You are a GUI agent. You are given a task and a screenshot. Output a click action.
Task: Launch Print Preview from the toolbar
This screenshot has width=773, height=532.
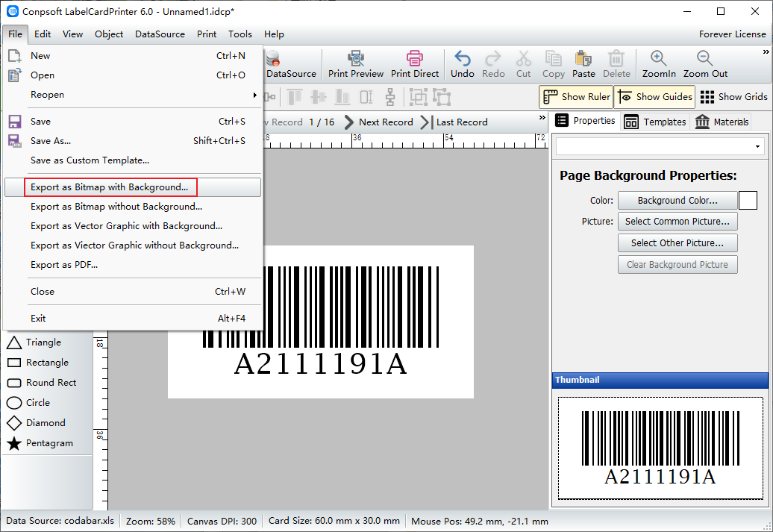point(355,64)
